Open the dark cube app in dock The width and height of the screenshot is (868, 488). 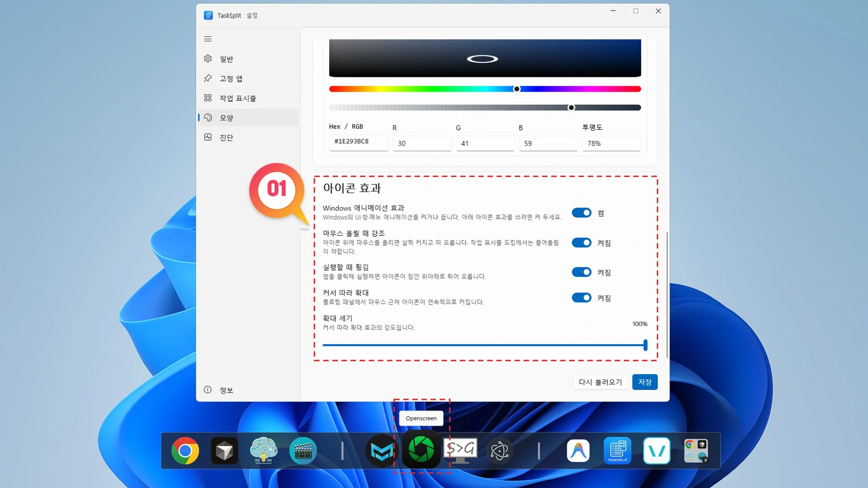224,450
